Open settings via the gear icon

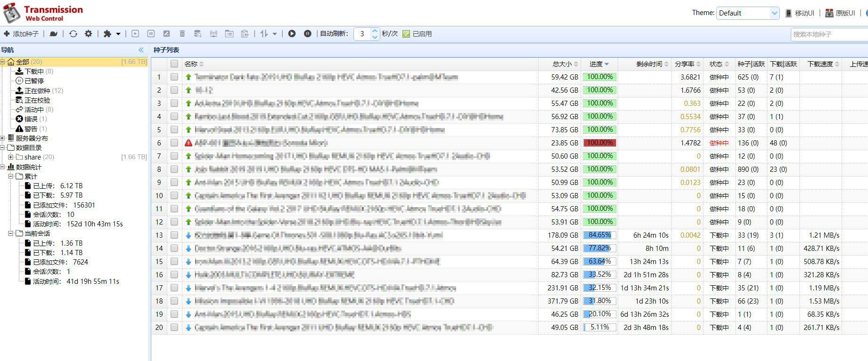coord(88,34)
